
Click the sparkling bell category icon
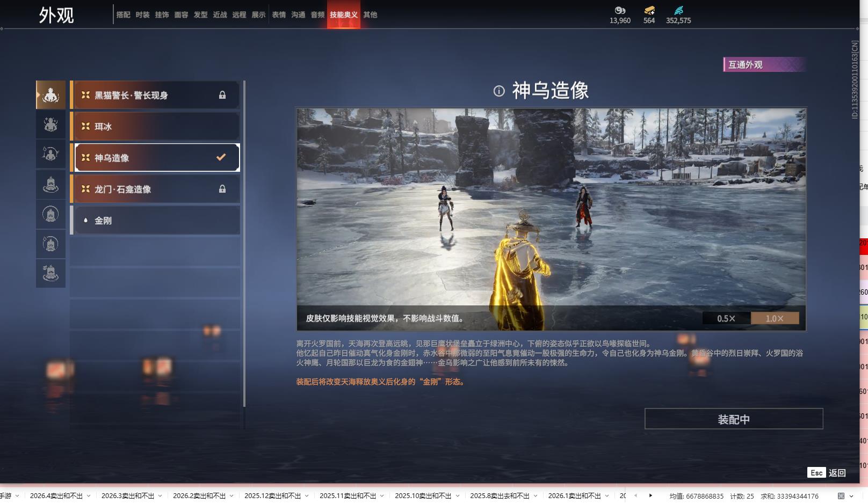coord(50,244)
